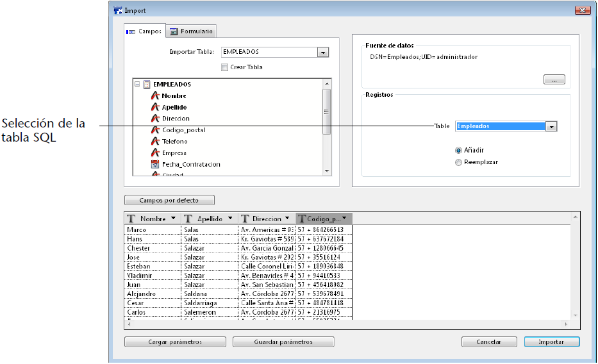Screen dimensions: 598x364
Task: Select the Nombre field alpha icon
Action: (154, 95)
